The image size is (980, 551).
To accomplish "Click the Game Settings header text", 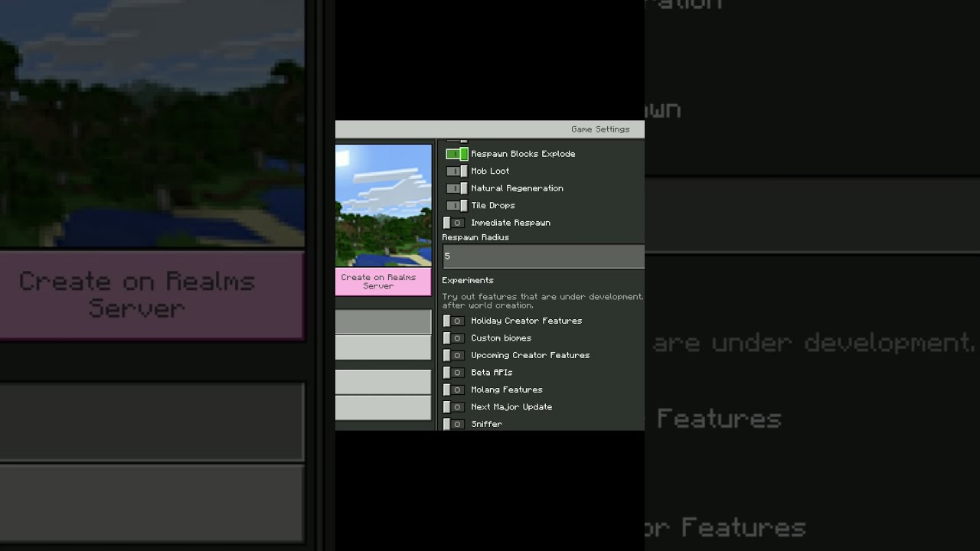I will [600, 129].
